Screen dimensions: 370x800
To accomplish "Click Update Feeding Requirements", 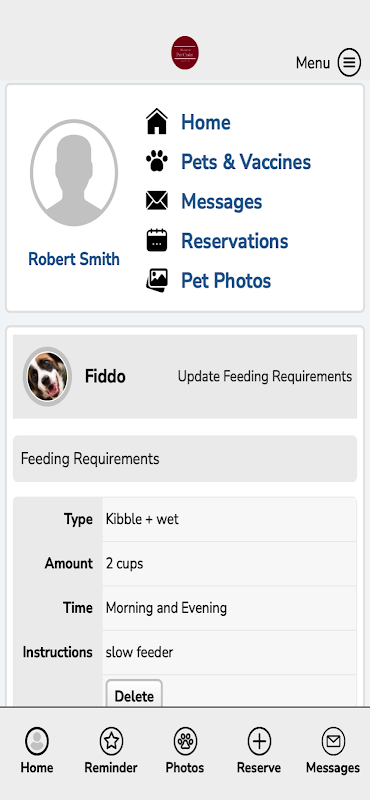I will [x=265, y=377].
